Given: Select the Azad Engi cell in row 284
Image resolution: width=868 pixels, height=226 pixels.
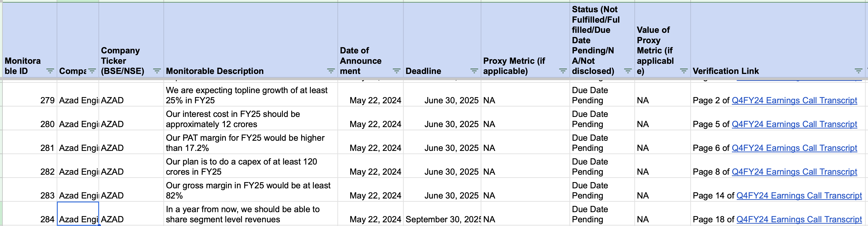Looking at the screenshot, I should [78, 214].
